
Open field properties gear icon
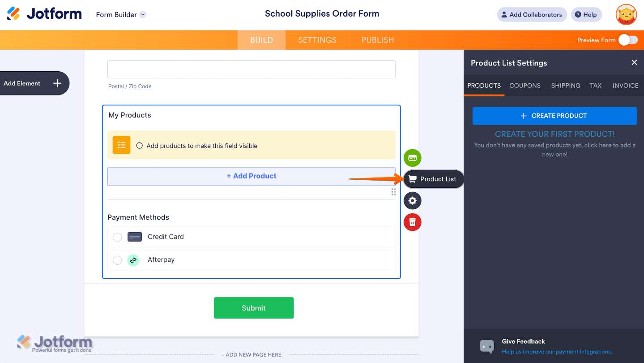(412, 201)
